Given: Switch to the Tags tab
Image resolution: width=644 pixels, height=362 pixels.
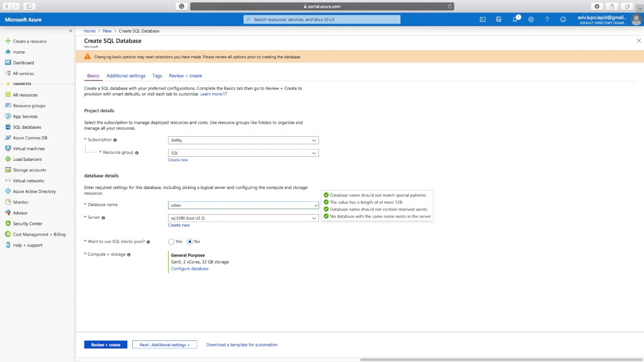Looking at the screenshot, I should point(157,76).
